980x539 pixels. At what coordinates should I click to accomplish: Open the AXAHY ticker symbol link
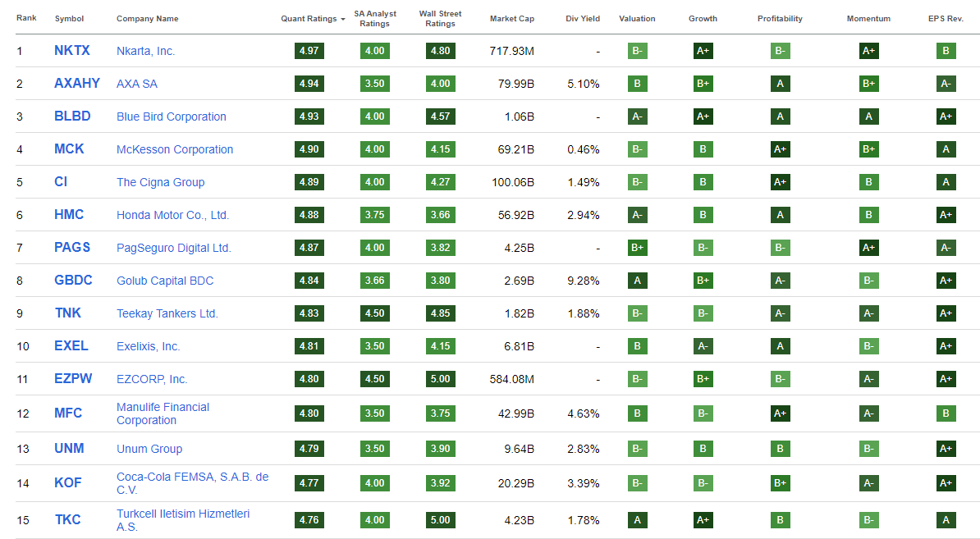(x=77, y=84)
